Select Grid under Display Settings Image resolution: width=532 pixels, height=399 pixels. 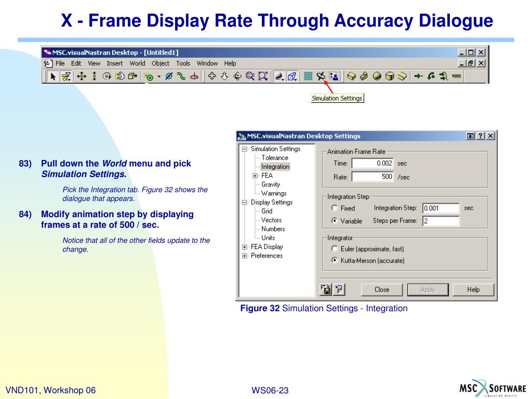(x=267, y=211)
